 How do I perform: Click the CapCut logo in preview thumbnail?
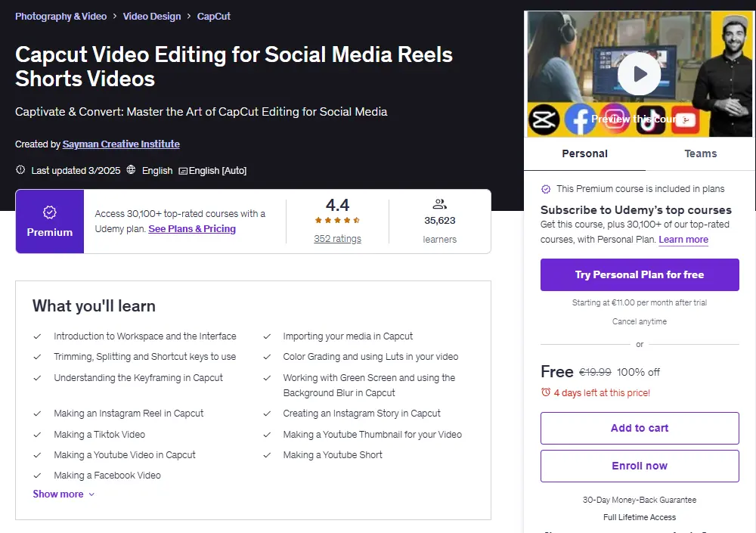click(x=544, y=119)
